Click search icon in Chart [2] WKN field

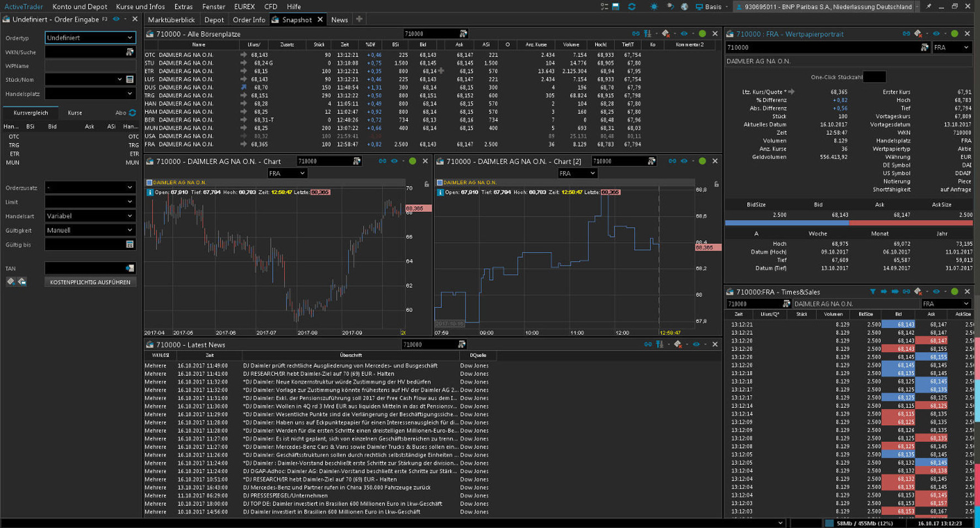click(651, 161)
